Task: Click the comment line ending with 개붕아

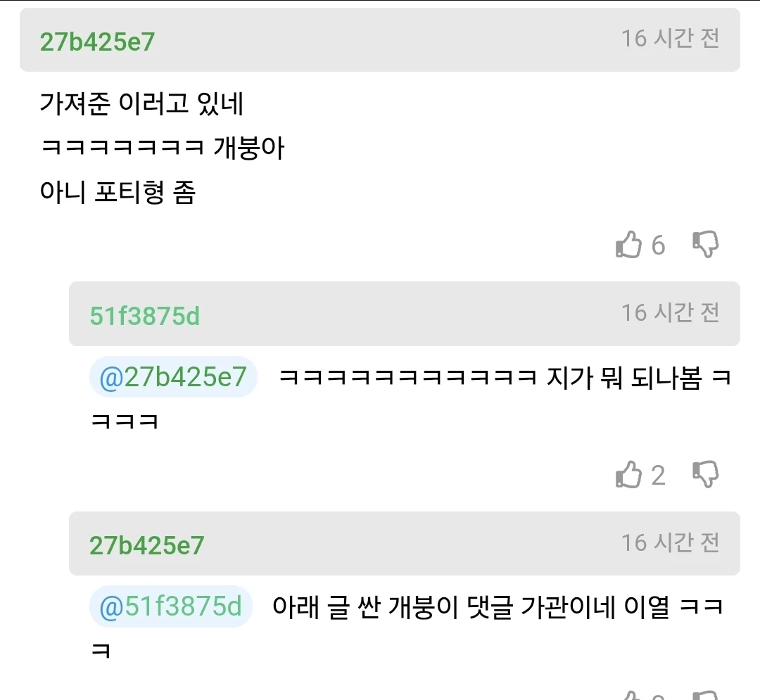Action: click(x=163, y=148)
